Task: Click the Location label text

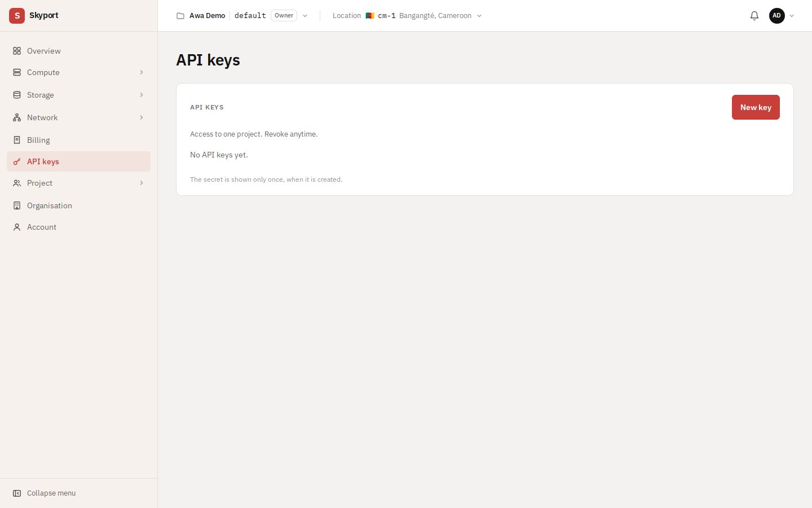Action: point(347,16)
